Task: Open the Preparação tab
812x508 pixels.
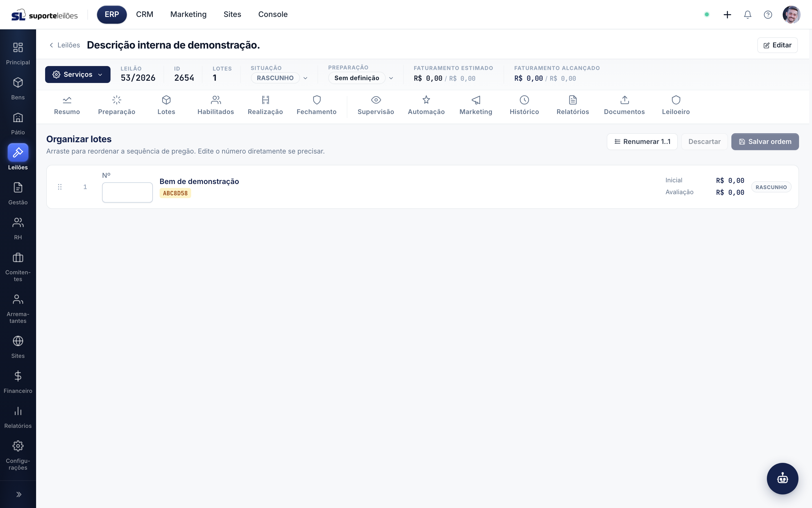Action: [116, 106]
